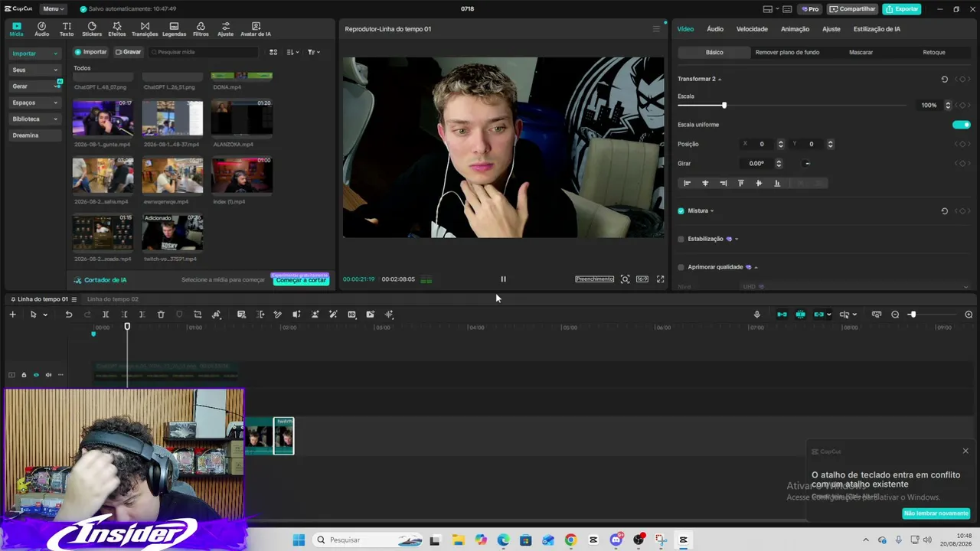Toggle the Escala uniforme switch
Viewport: 980px width, 551px height.
point(961,125)
